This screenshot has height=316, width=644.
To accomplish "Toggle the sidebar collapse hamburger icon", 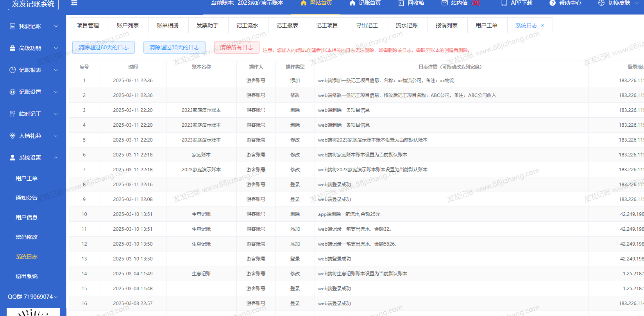I will [74, 3].
